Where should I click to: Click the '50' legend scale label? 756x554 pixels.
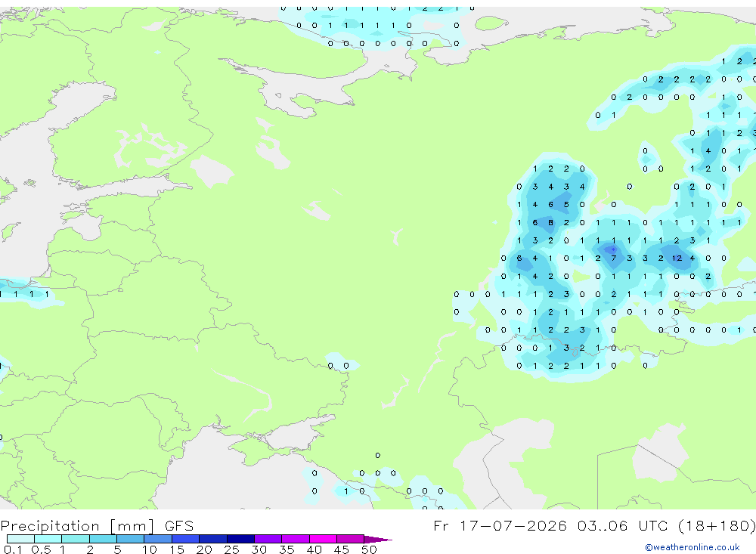pyautogui.click(x=369, y=549)
